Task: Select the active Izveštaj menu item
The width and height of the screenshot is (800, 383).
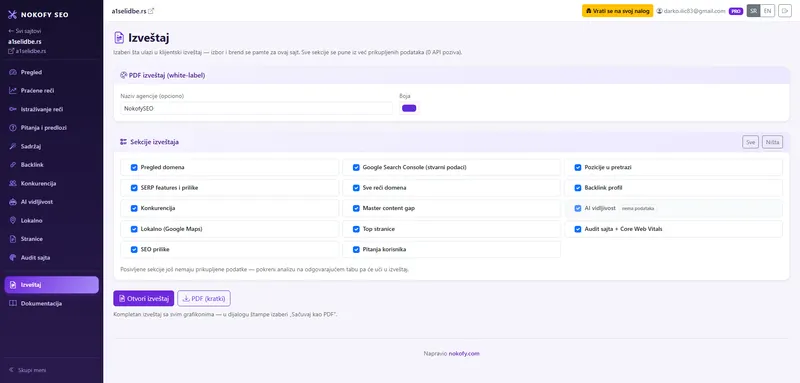Action: click(x=52, y=285)
